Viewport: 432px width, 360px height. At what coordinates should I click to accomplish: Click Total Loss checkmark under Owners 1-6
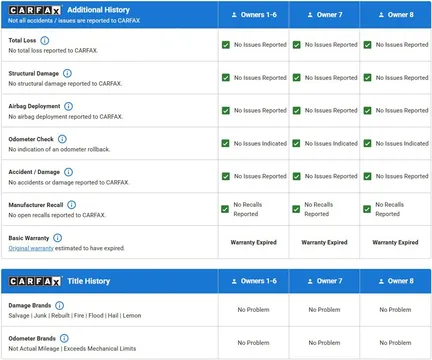pyautogui.click(x=226, y=45)
